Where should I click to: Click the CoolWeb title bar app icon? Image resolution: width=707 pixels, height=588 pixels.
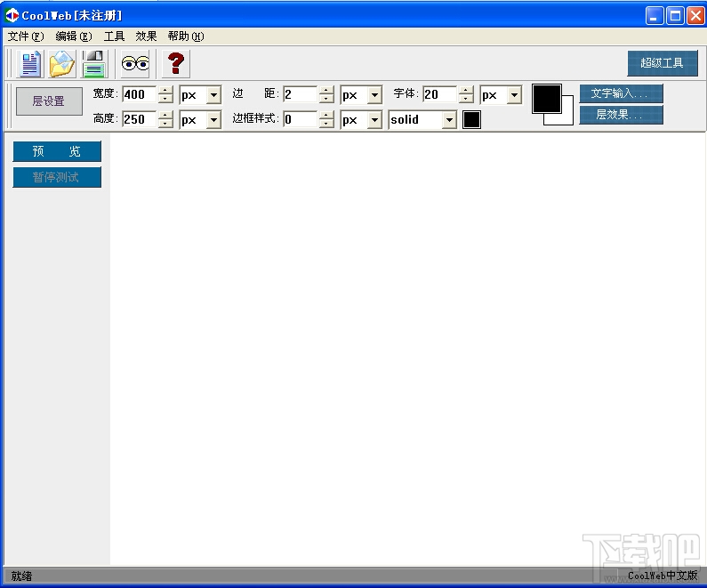12,15
